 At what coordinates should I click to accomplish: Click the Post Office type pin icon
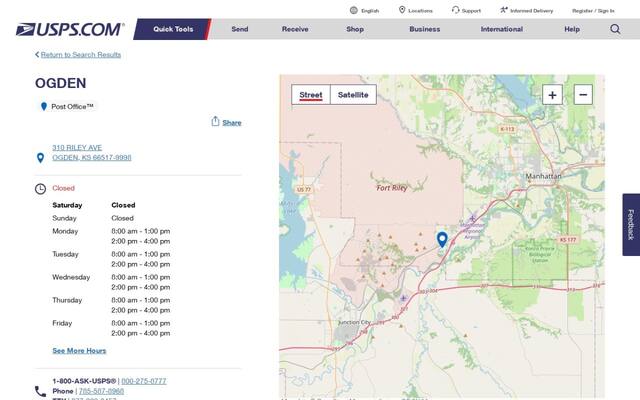(x=44, y=107)
